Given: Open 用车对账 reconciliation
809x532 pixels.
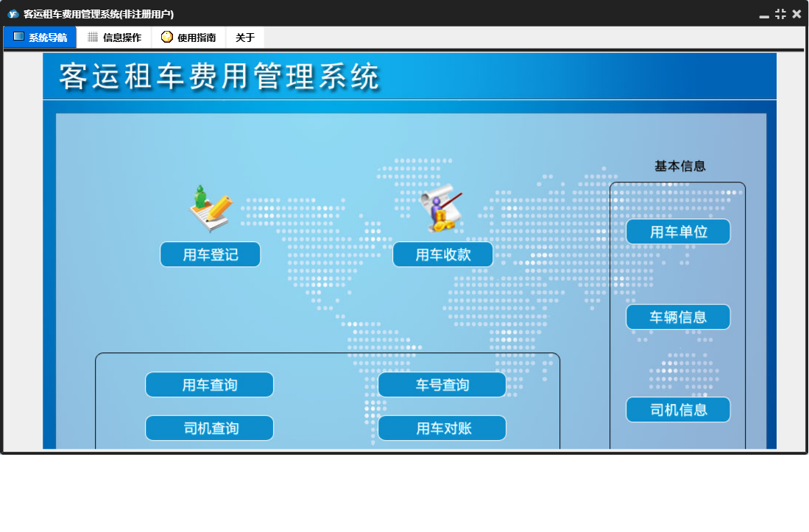Looking at the screenshot, I should coord(442,428).
